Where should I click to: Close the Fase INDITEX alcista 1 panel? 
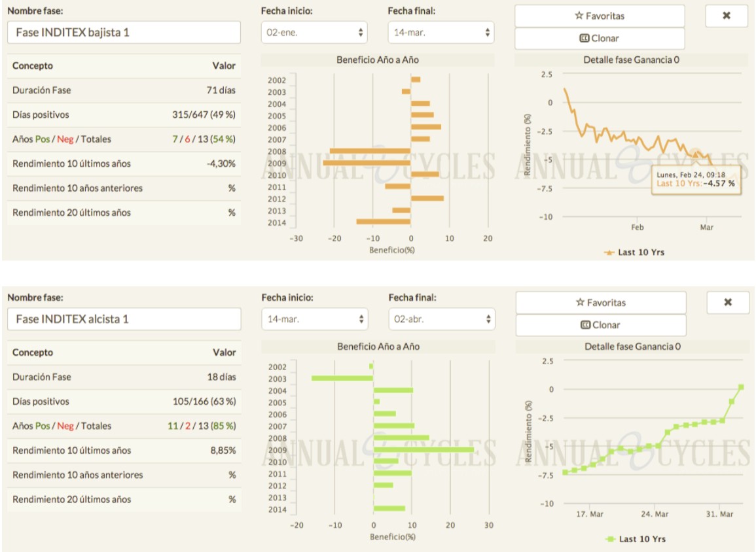point(728,303)
